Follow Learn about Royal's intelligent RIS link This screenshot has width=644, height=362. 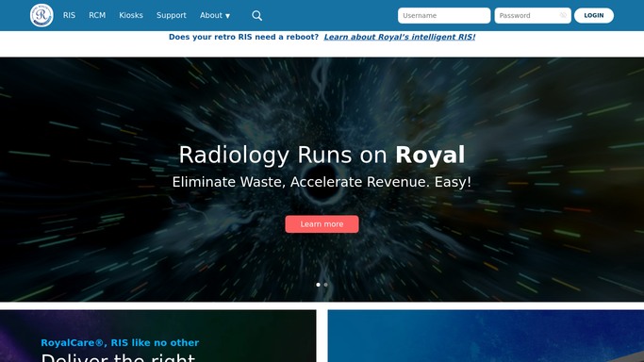point(399,37)
